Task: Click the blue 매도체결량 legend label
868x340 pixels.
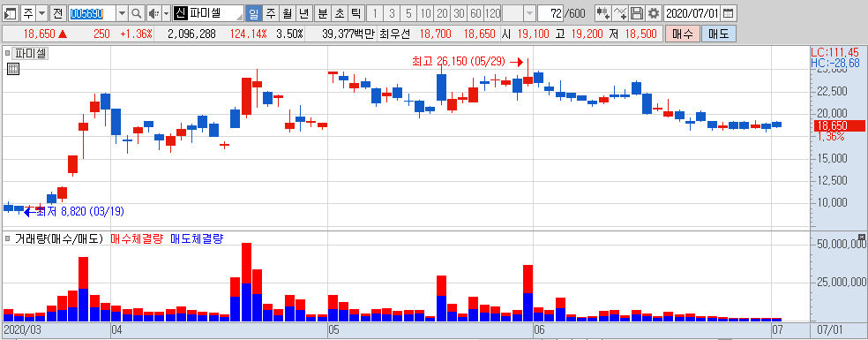Action: click(x=197, y=239)
